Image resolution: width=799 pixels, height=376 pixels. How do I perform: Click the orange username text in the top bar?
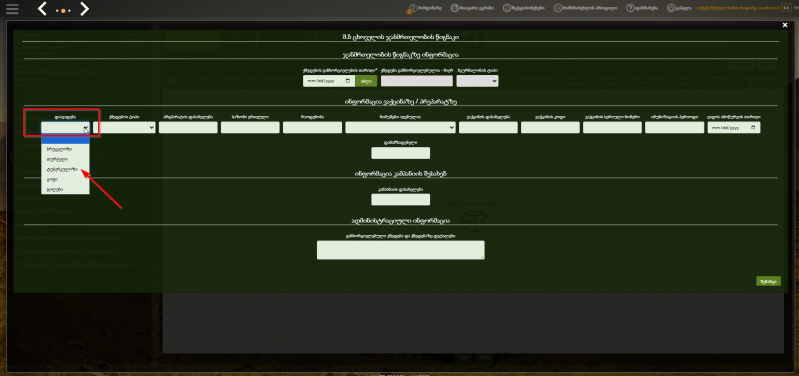[x=737, y=8]
